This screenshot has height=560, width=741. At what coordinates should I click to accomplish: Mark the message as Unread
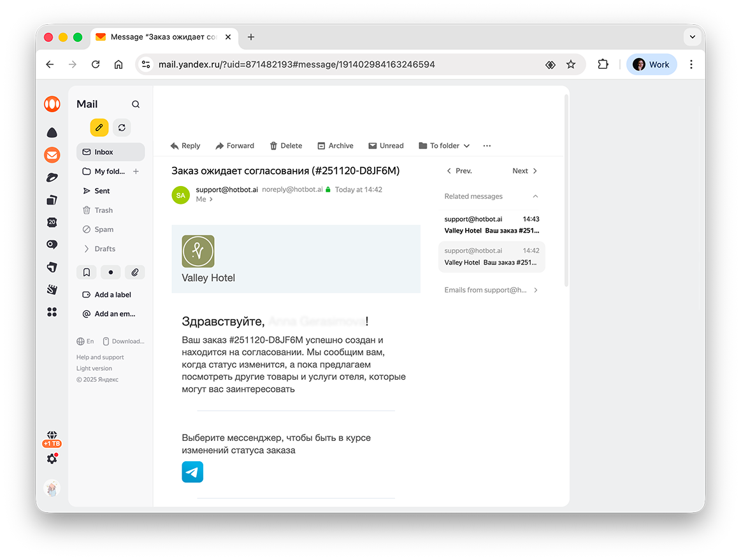pyautogui.click(x=386, y=145)
